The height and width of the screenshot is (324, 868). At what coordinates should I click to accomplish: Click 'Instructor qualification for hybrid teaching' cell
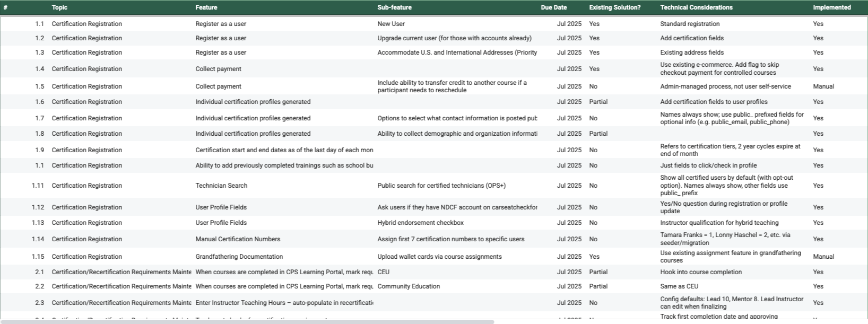(719, 223)
